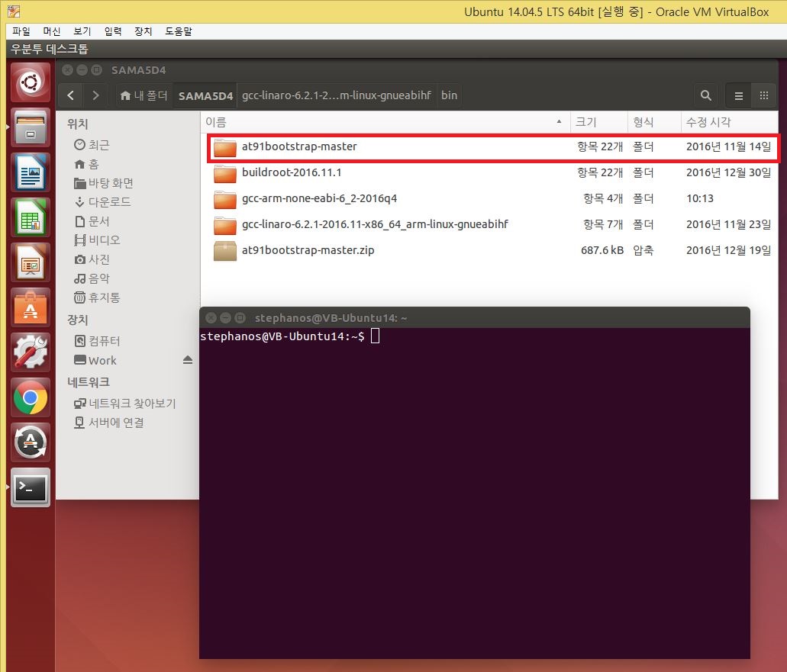Screen dimensions: 787x672
Task: Eject the Work volume
Action: [188, 360]
